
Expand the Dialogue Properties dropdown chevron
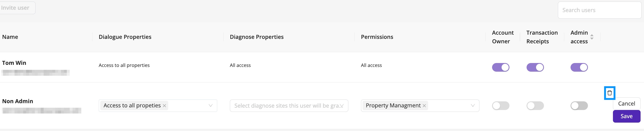coord(210,106)
